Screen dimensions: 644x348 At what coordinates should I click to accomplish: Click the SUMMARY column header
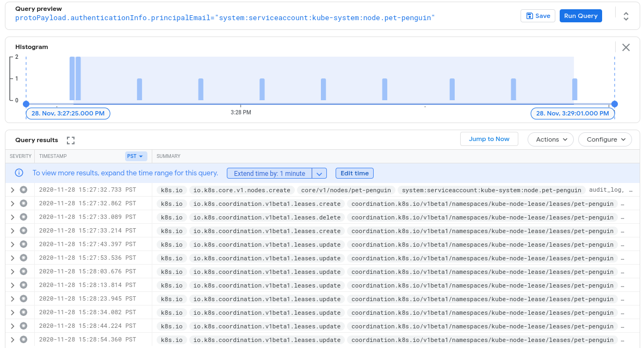pyautogui.click(x=169, y=156)
